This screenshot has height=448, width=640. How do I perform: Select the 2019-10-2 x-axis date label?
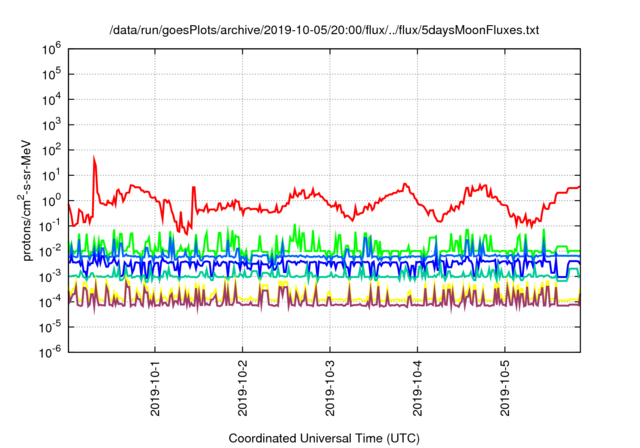click(242, 388)
